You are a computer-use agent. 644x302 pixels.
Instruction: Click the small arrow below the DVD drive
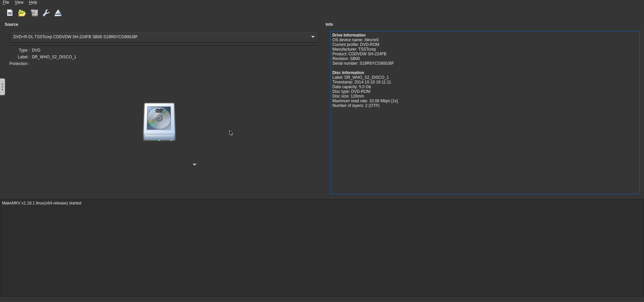coord(195,165)
